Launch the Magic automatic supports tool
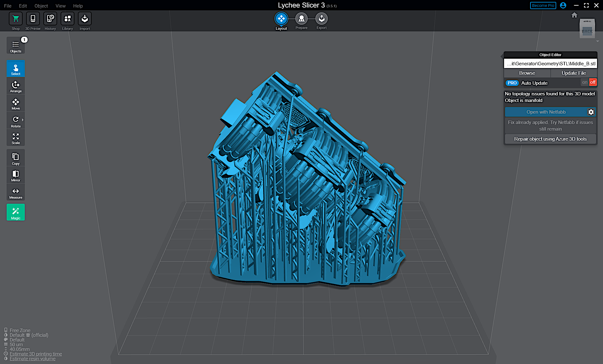Viewport: 603px width, 364px height. coord(16,212)
